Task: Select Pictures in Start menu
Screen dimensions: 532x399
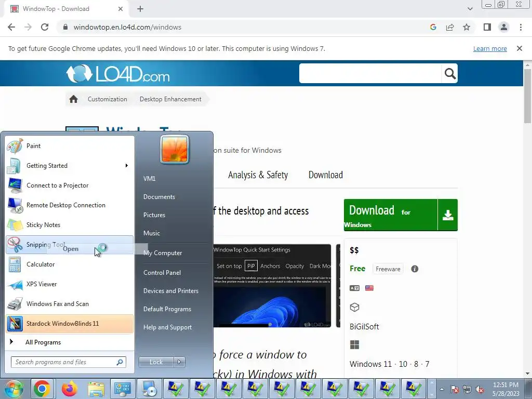Action: (154, 215)
